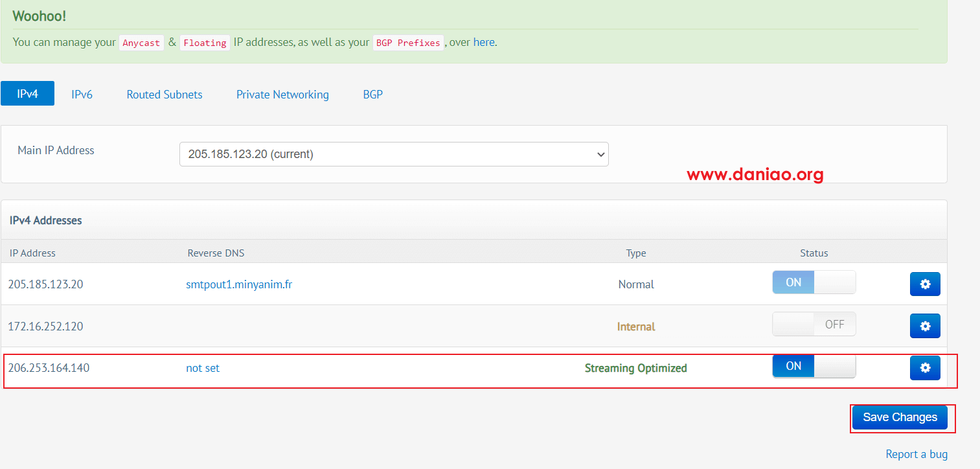The height and width of the screenshot is (469, 980).
Task: Go to Private Networking tab
Action: (282, 94)
